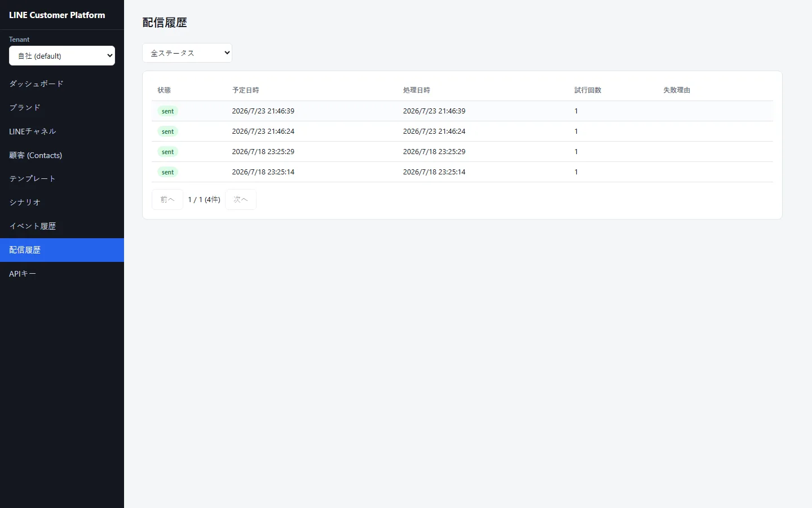
Task: Click the 前へ pagination button
Action: click(167, 200)
